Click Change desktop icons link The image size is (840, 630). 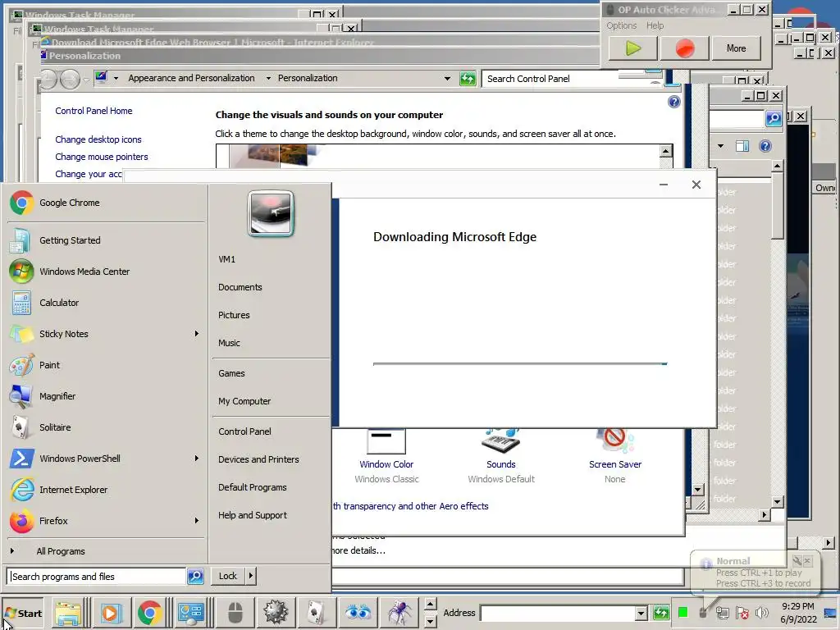98,139
